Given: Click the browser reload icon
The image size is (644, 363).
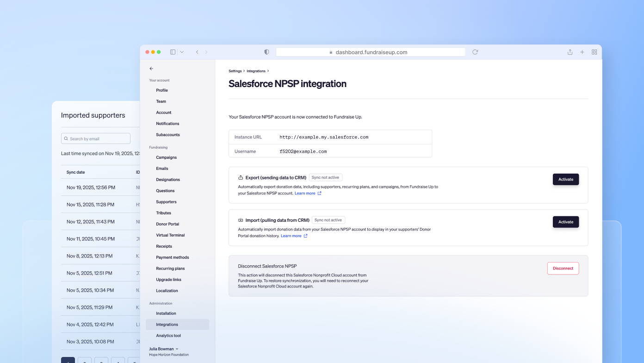Looking at the screenshot, I should point(475,52).
